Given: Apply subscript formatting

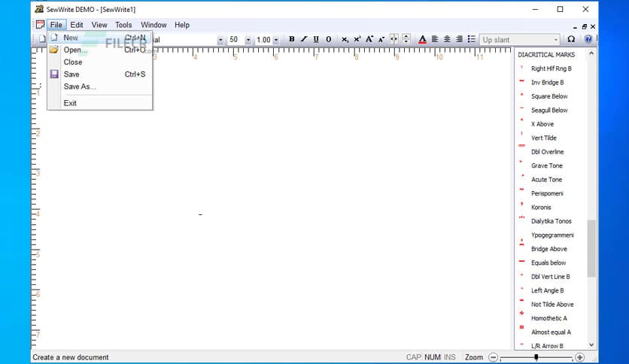Looking at the screenshot, I should point(345,39).
